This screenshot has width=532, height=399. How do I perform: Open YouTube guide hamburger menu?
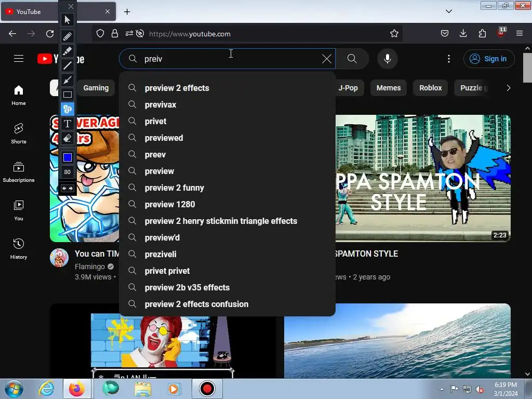pos(19,59)
